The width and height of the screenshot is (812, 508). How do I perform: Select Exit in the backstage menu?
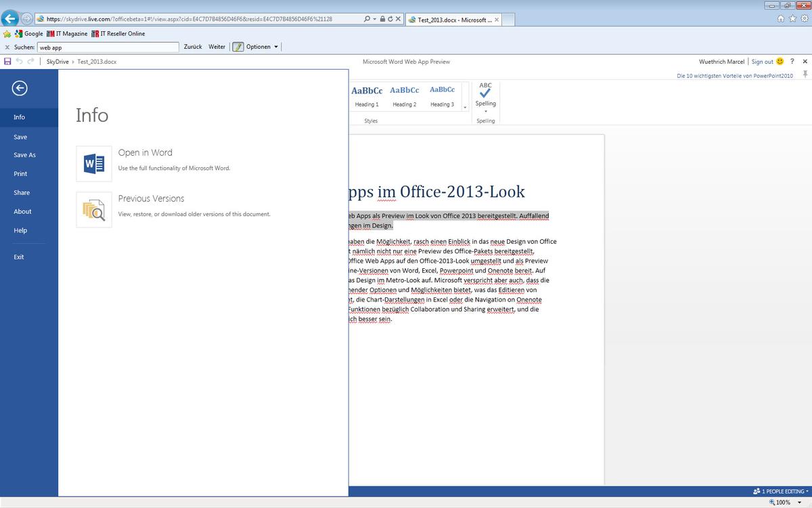coord(29,257)
